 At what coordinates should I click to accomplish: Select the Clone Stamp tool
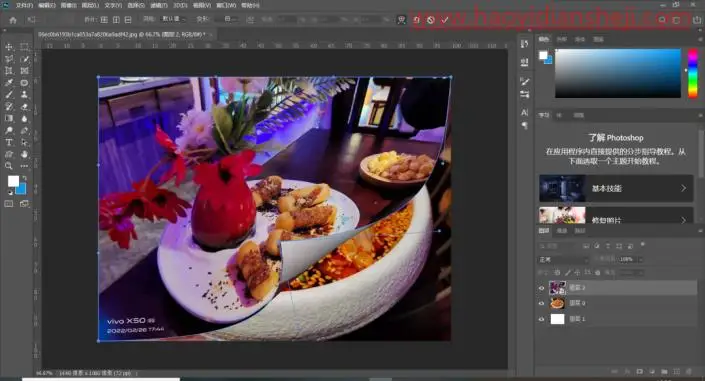click(x=24, y=94)
